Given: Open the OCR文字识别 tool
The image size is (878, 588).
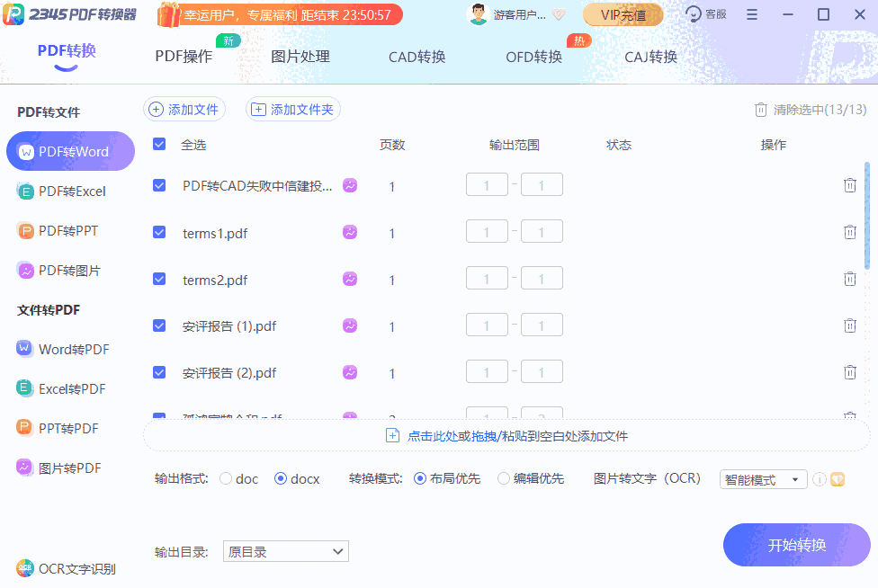Looking at the screenshot, I should click(72, 568).
